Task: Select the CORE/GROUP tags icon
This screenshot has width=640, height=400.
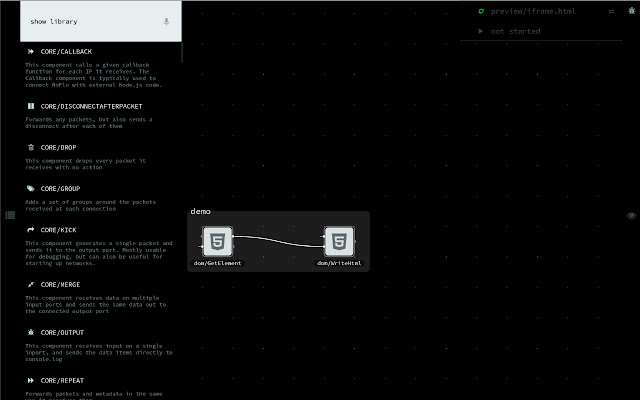Action: point(31,189)
